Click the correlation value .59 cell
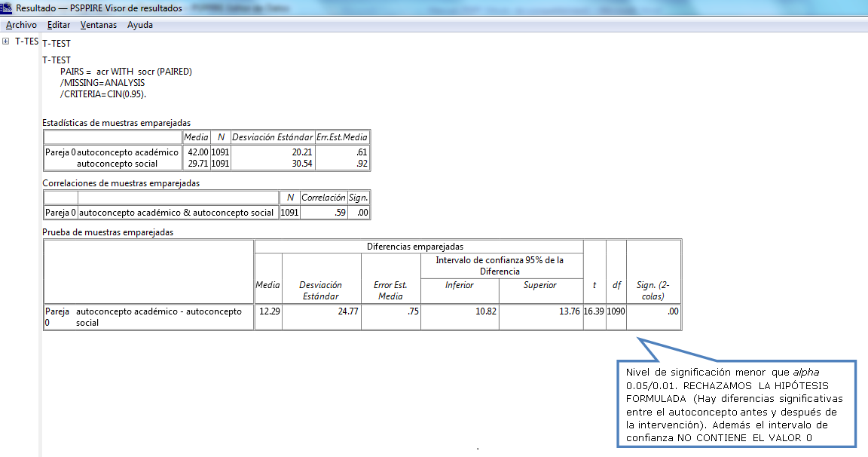Screen dimensions: 868x457 pyautogui.click(x=335, y=212)
